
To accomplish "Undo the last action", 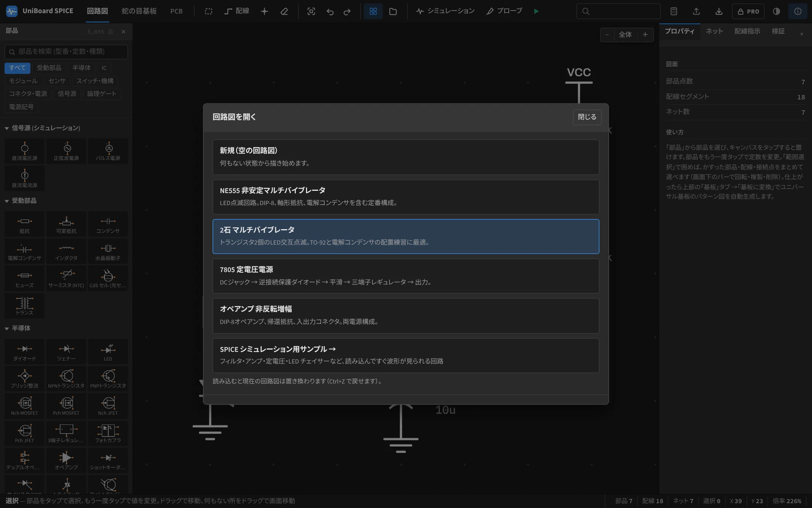I will [x=330, y=11].
